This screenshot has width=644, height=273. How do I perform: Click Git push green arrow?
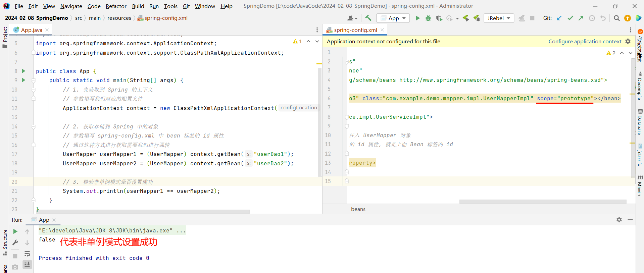coord(581,18)
